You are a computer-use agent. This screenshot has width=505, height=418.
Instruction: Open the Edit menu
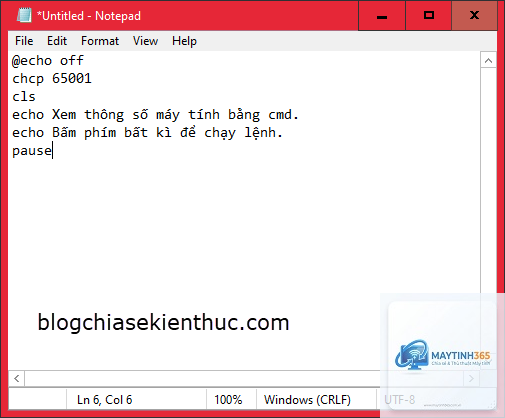57,41
